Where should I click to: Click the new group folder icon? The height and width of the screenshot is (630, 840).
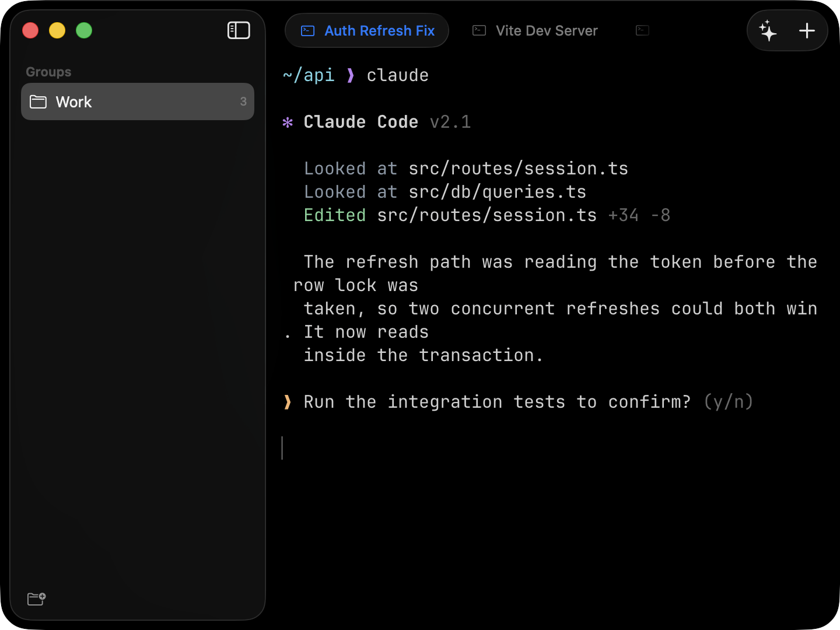coord(36,598)
